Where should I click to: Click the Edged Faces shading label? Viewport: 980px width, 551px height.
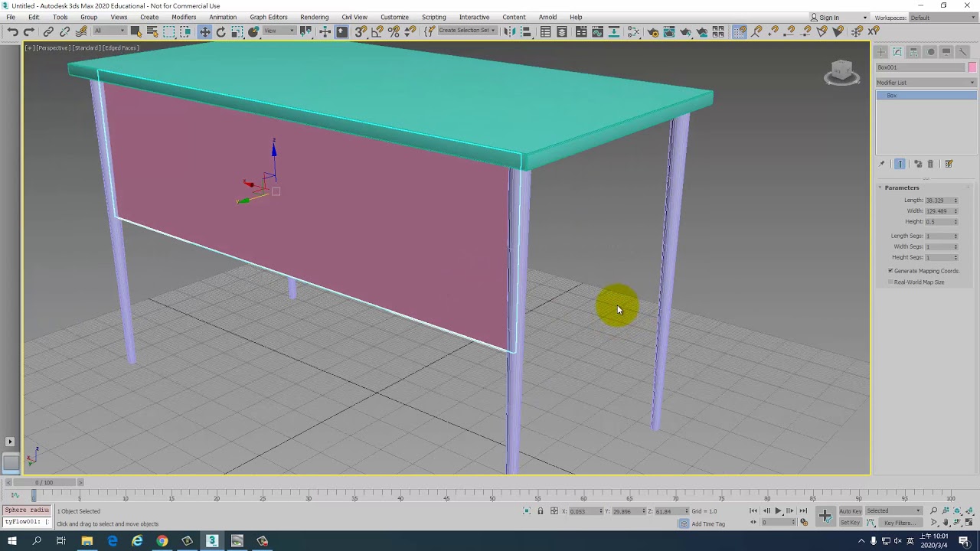pyautogui.click(x=121, y=48)
